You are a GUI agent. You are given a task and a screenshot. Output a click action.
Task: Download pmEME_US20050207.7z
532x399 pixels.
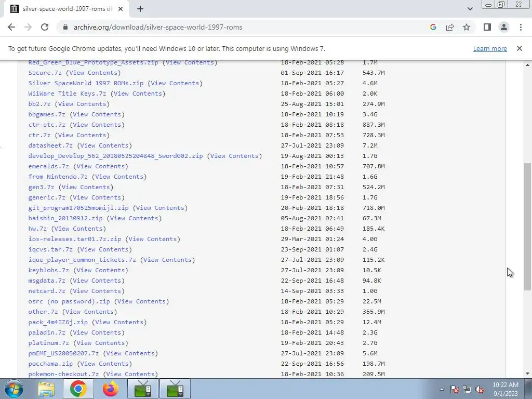(63, 353)
